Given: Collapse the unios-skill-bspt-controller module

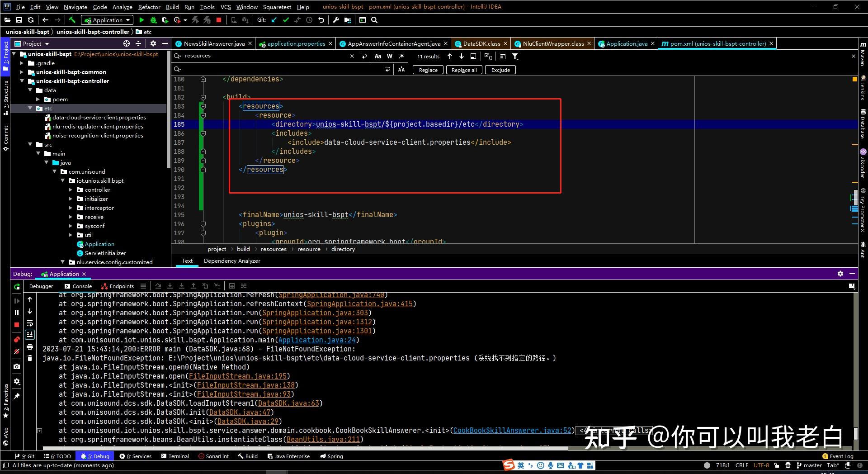Looking at the screenshot, I should coord(22,81).
